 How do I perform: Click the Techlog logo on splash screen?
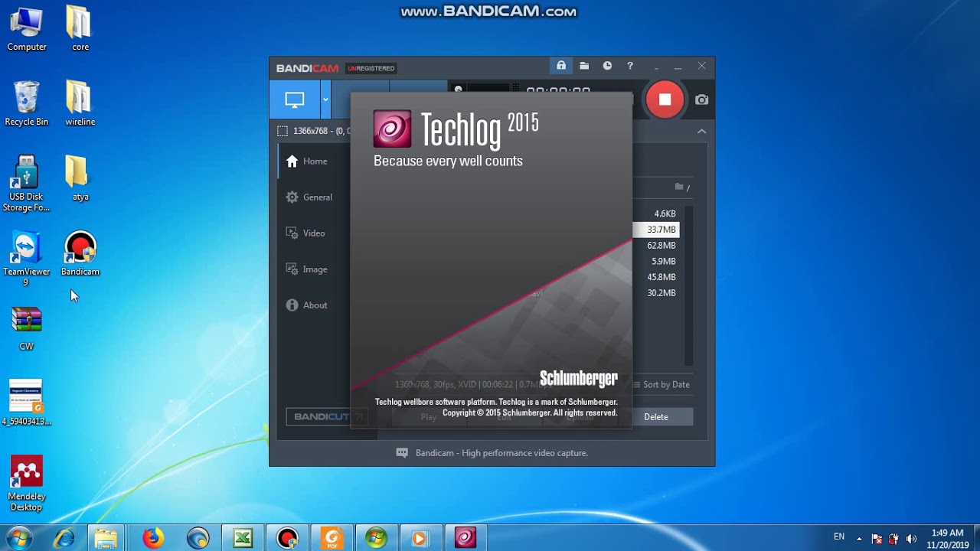392,129
